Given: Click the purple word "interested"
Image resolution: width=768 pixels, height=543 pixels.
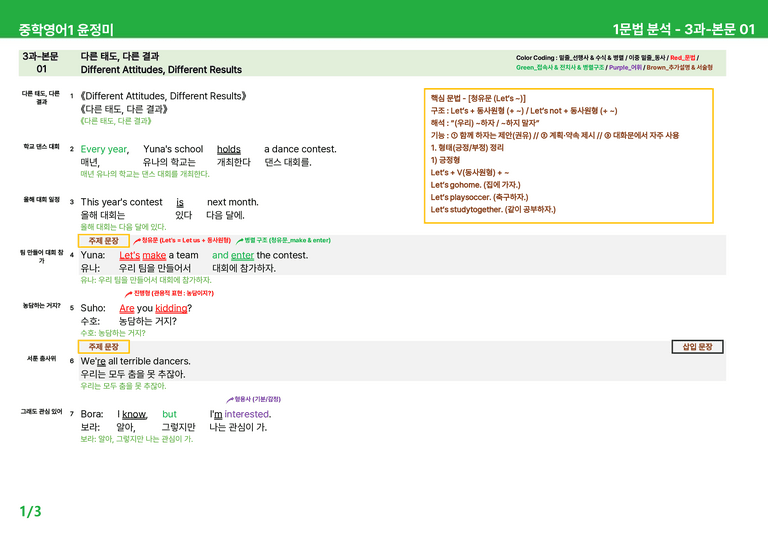Looking at the screenshot, I should click(x=247, y=414).
